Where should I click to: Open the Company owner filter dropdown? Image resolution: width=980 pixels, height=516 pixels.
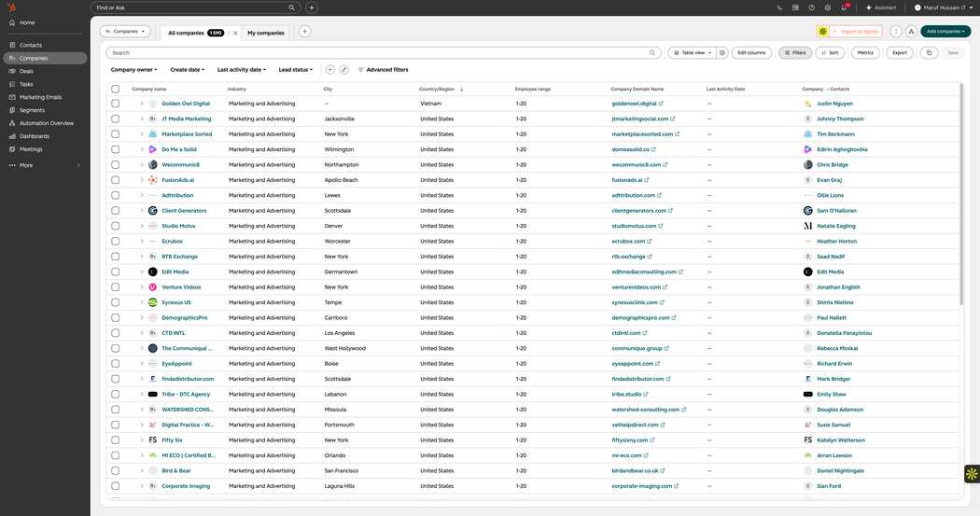pos(133,69)
